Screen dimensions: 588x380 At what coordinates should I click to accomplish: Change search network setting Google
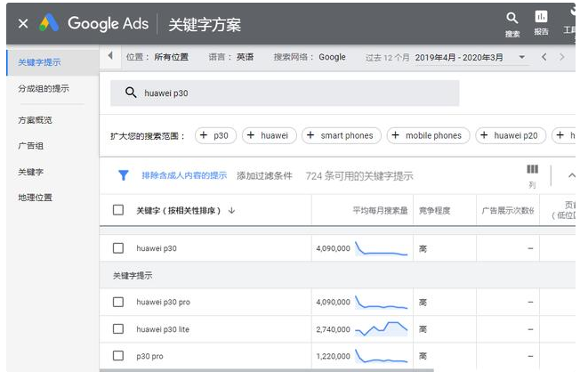pos(332,57)
